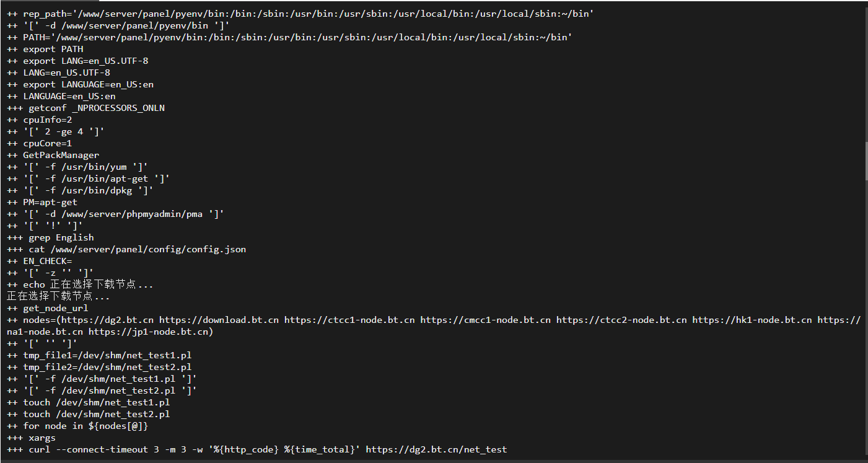868x463 pixels.
Task: Click the https://dg2.bt.cn/net_test URL in curl line
Action: [x=436, y=449]
